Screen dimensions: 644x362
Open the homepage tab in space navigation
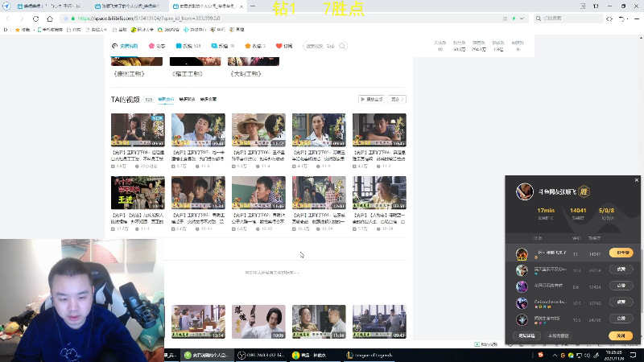click(125, 46)
